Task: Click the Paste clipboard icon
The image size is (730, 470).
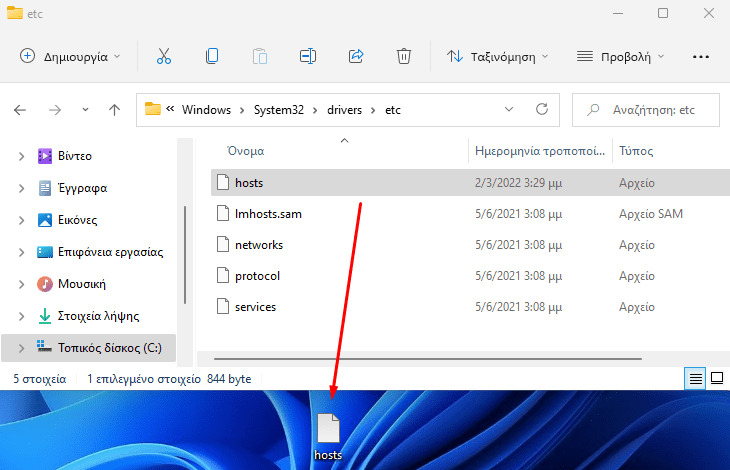Action: [260, 56]
